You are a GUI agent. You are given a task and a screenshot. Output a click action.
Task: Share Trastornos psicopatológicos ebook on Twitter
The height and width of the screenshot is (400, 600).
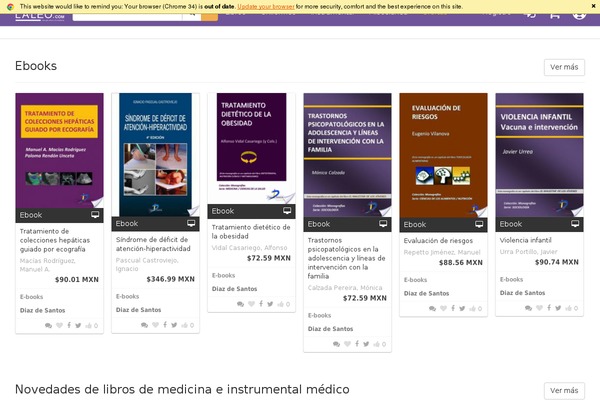367,344
